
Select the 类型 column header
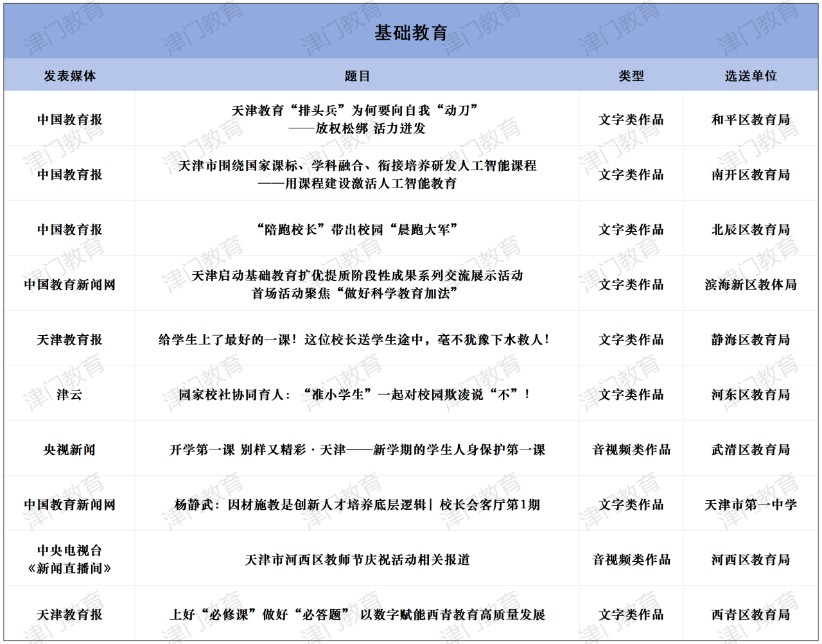click(631, 76)
